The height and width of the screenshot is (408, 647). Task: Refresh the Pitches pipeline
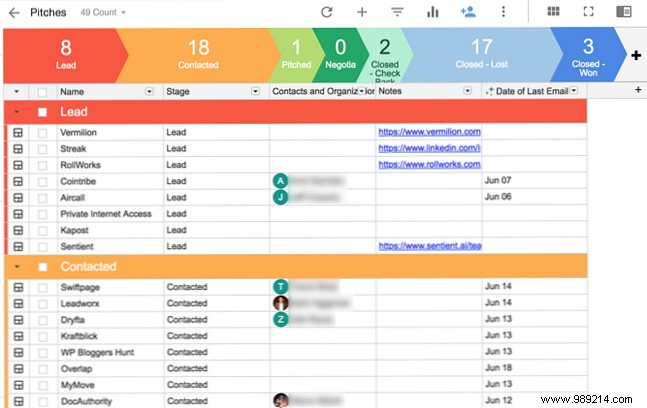point(327,12)
